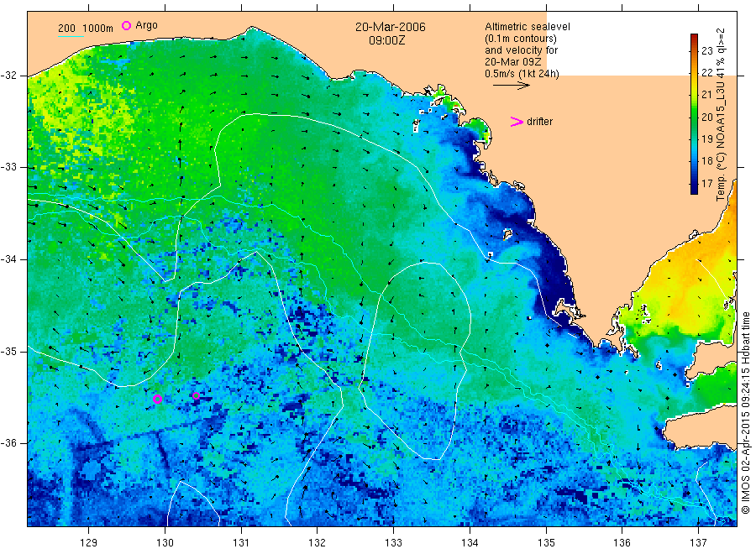Viewport: 756px width, 554px height.
Task: Select the bold Argo float marker just west of 130°E
Action: coord(157,399)
